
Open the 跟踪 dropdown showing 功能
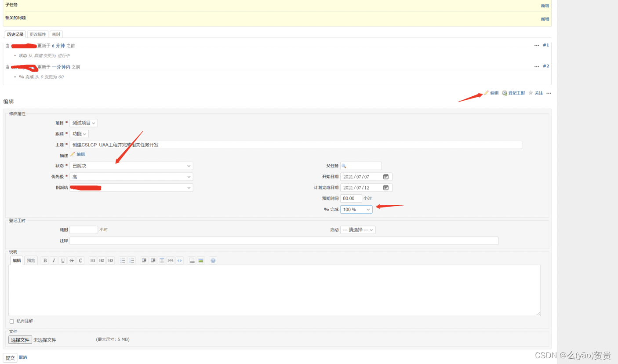click(x=79, y=134)
